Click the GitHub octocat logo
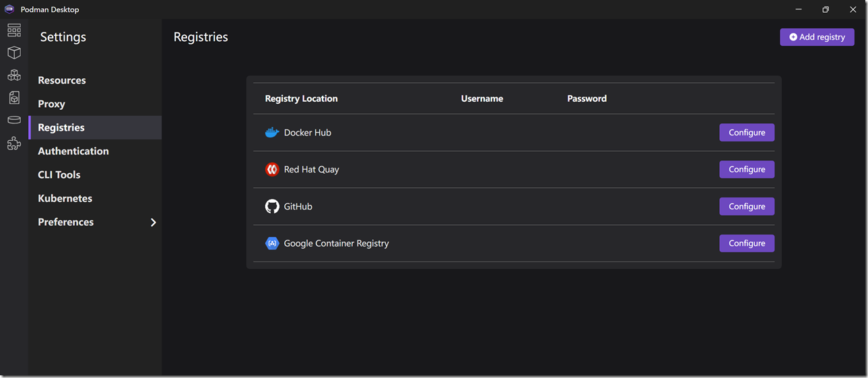The width and height of the screenshot is (868, 378). click(x=272, y=207)
